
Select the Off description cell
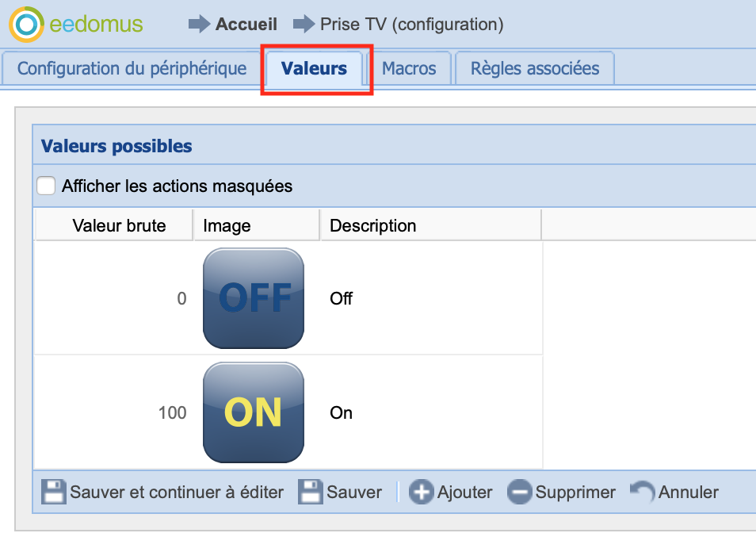pyautogui.click(x=342, y=299)
